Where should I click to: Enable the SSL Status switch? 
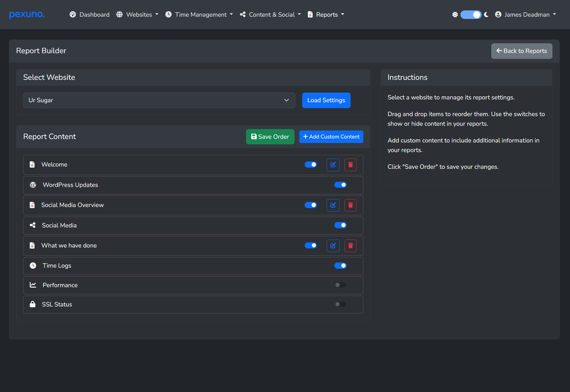point(340,304)
